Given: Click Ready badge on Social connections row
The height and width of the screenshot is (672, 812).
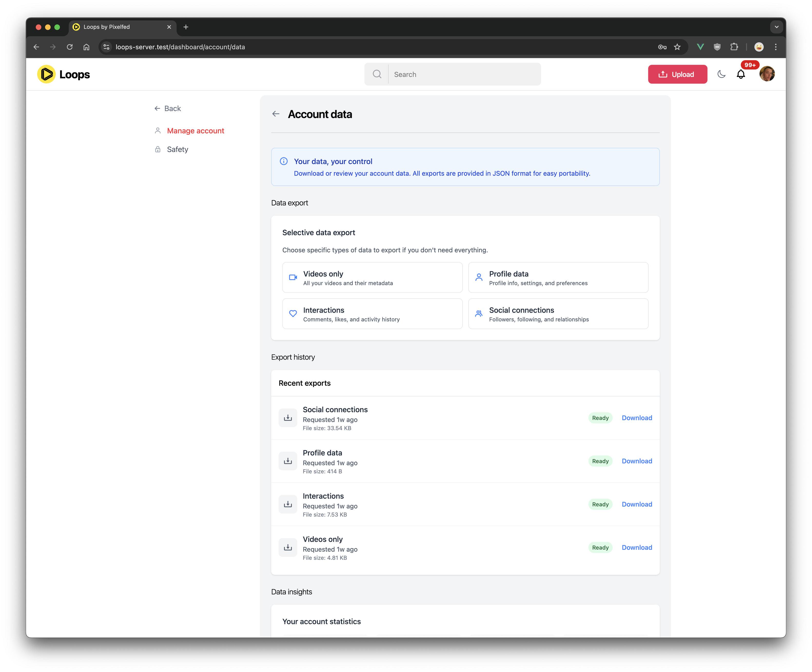Looking at the screenshot, I should 601,418.
